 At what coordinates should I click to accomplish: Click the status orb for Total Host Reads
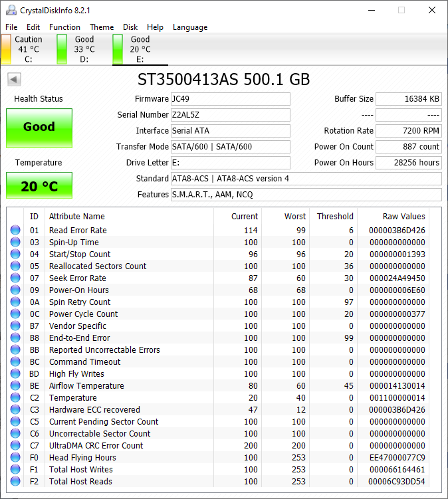pyautogui.click(x=15, y=482)
